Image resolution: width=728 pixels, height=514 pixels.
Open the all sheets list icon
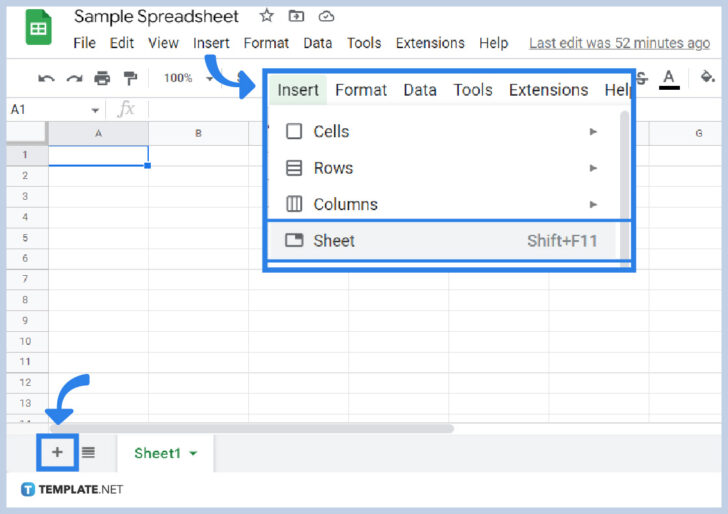88,452
